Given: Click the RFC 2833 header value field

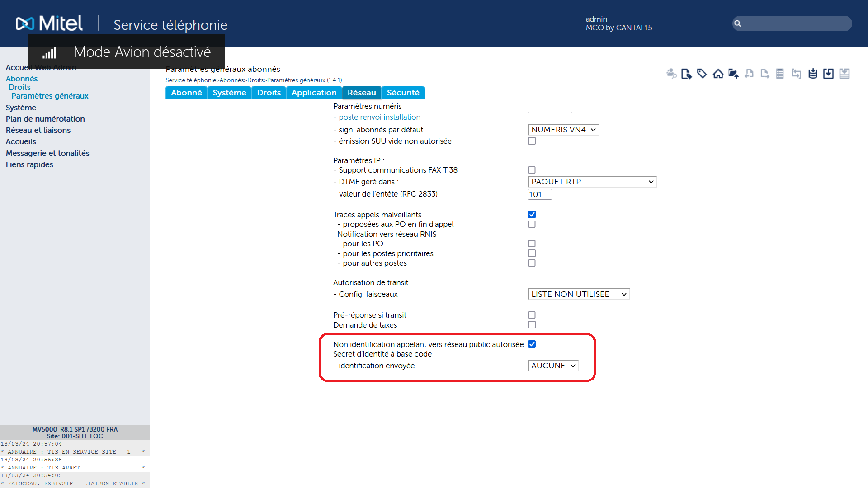Looking at the screenshot, I should click(x=540, y=194).
